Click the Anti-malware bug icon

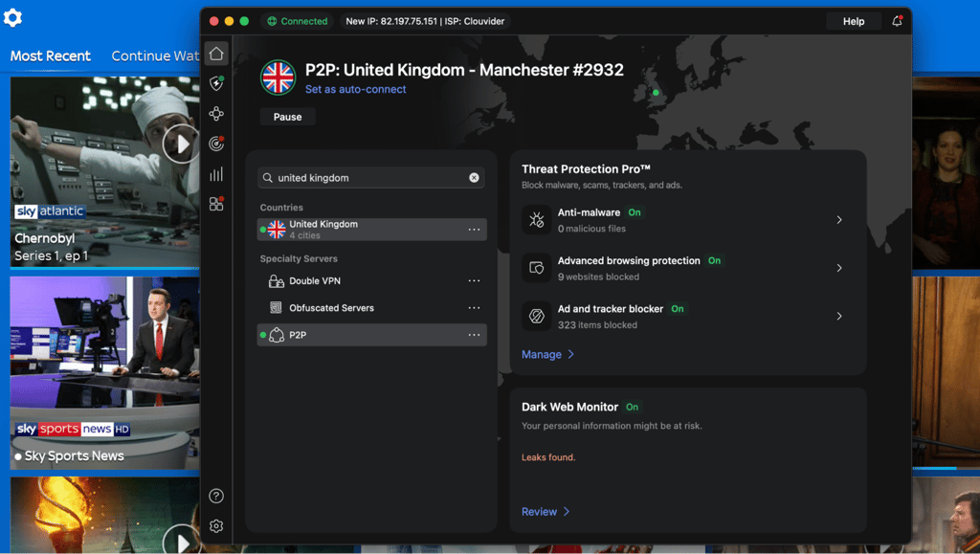536,220
